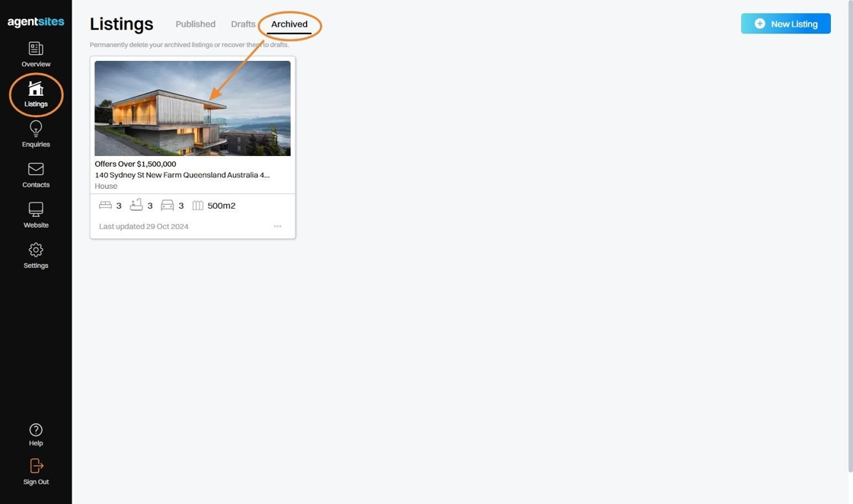The height and width of the screenshot is (504, 853).
Task: Open Settings gear icon
Action: click(x=36, y=250)
